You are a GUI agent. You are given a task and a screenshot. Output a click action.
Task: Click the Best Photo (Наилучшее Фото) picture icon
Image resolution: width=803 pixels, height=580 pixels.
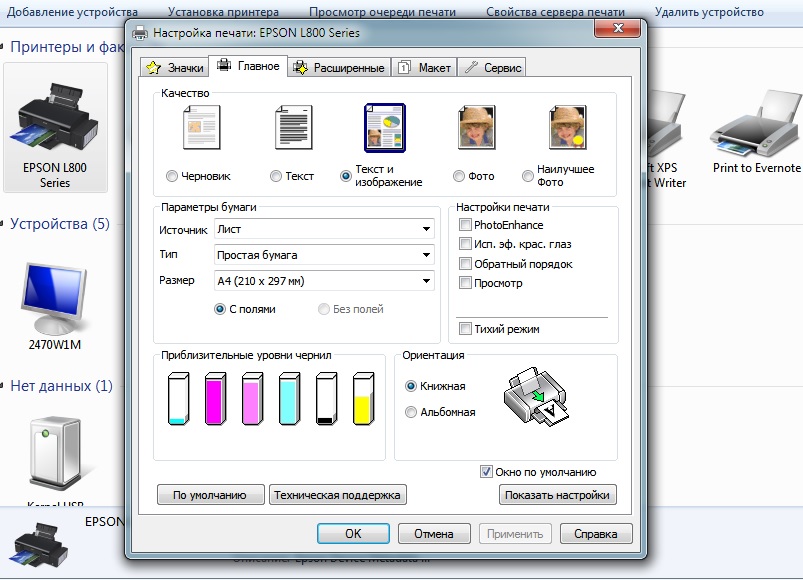[567, 127]
